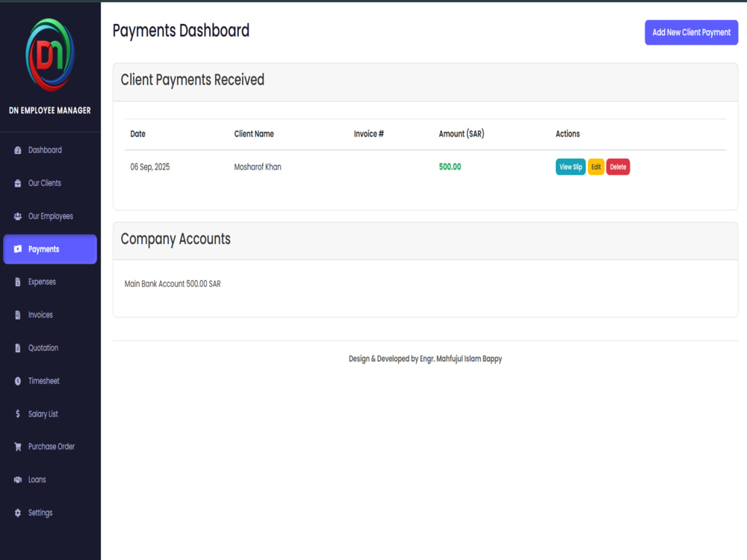Click the Payments Dashboard page title
The width and height of the screenshot is (747, 560).
click(x=181, y=31)
